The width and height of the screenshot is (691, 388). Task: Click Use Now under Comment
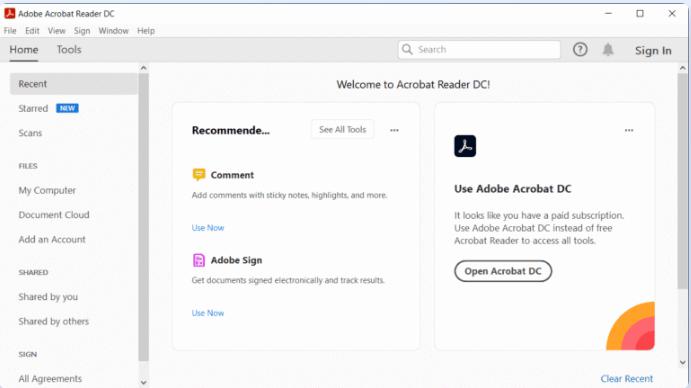(x=208, y=228)
